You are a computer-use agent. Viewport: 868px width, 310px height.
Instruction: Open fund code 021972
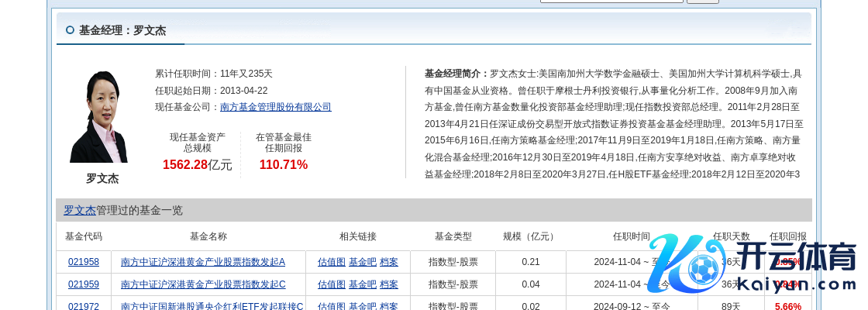(84, 306)
